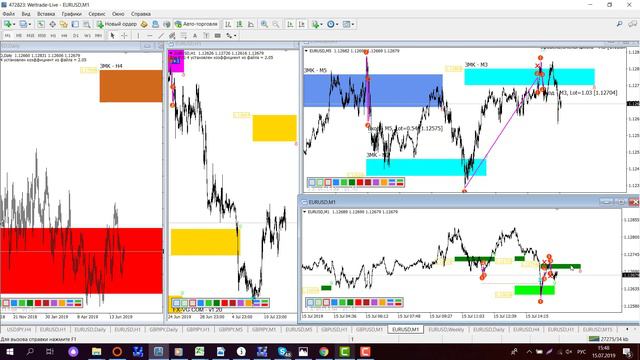Select the trendline drawing tool
Image resolution: width=640 pixels, height=360 pixels.
(161, 36)
